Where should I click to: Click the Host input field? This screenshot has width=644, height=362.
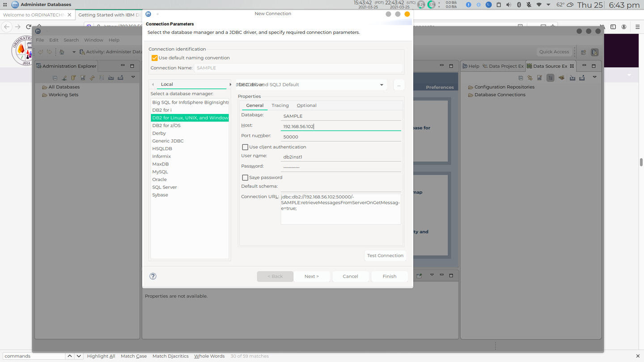pos(341,126)
